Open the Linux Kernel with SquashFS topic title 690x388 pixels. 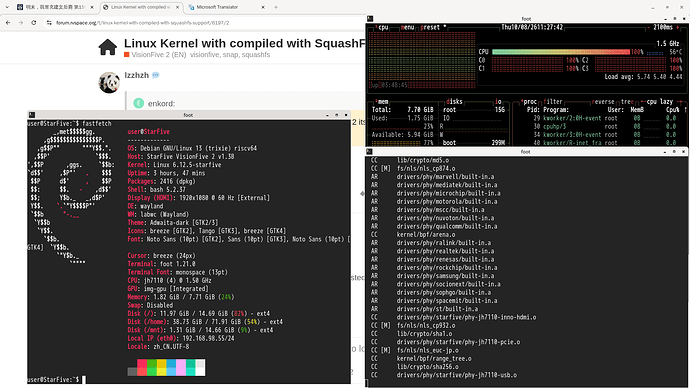click(x=245, y=43)
